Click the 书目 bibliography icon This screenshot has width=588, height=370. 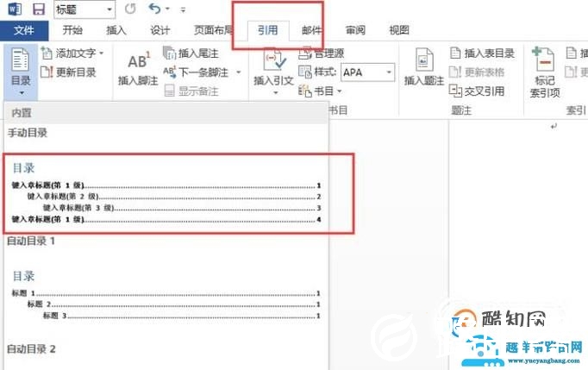[x=305, y=91]
